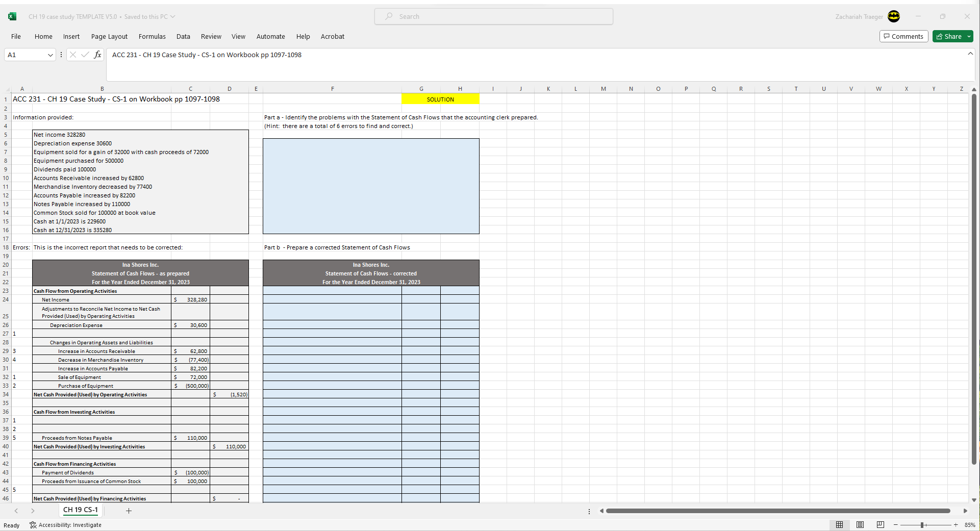Open the AutoSave document title dropdown
The height and width of the screenshot is (531, 980).
[x=173, y=16]
